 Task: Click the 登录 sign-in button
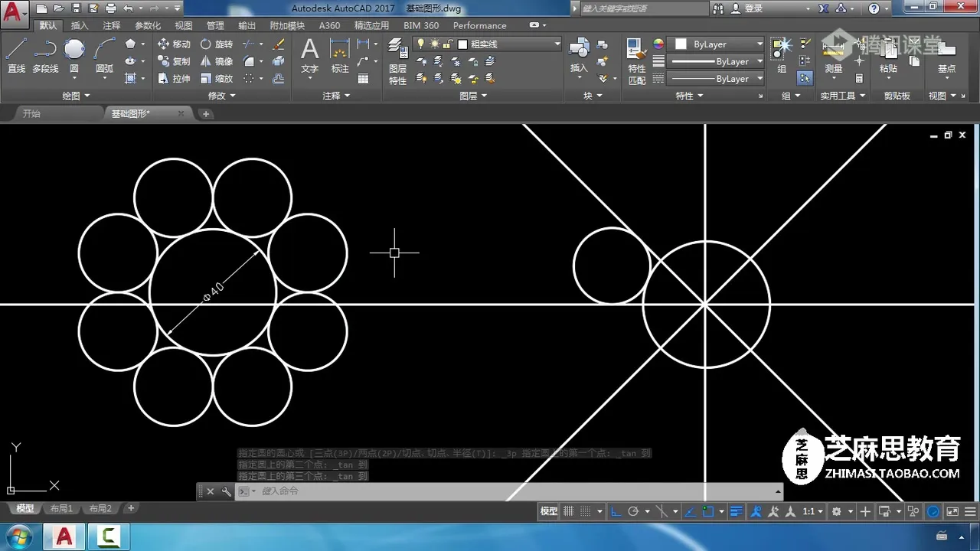[753, 8]
